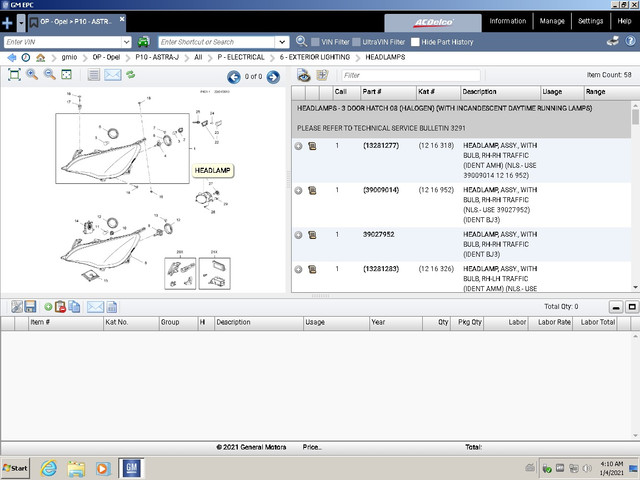Refresh the illustration with green arrows
This screenshot has height=480, width=640.
coord(131,74)
